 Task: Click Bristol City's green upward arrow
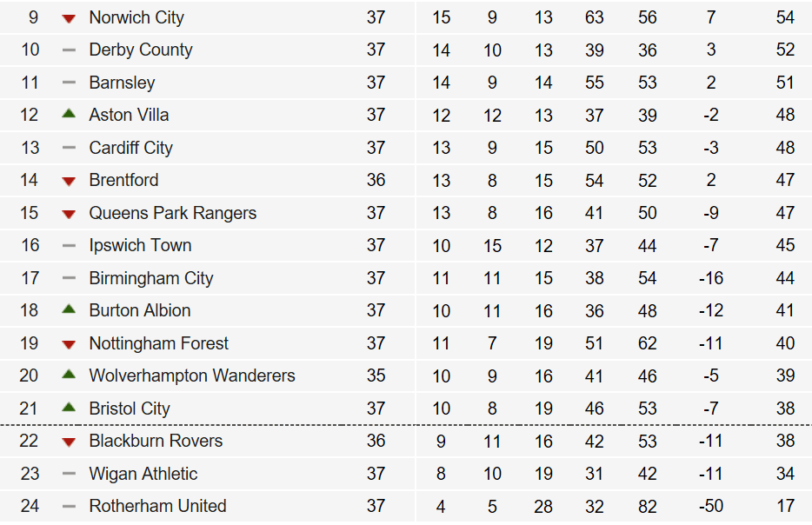pos(69,408)
